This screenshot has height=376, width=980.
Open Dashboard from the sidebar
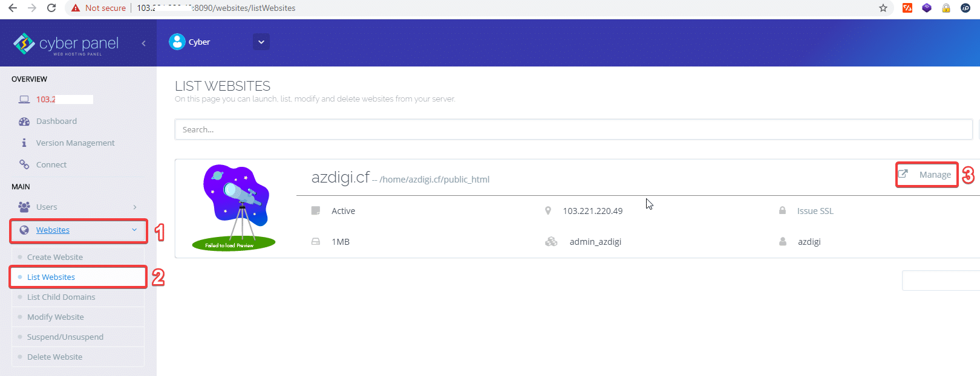(56, 121)
